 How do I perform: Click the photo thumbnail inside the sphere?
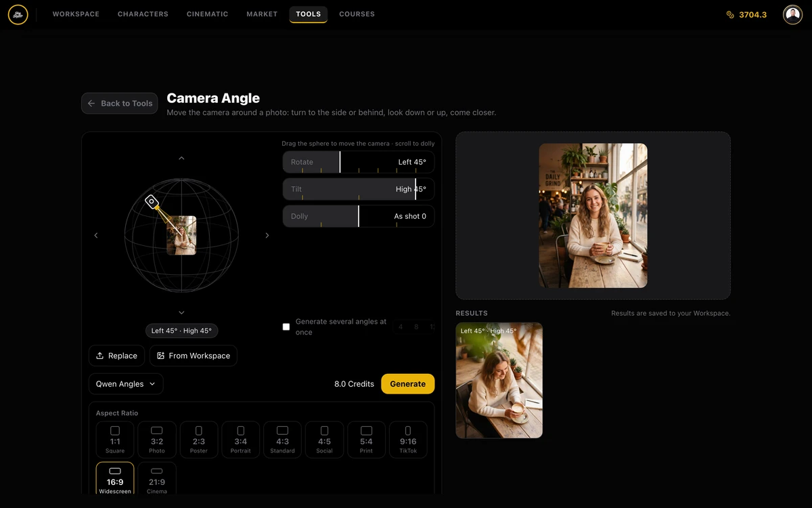181,235
